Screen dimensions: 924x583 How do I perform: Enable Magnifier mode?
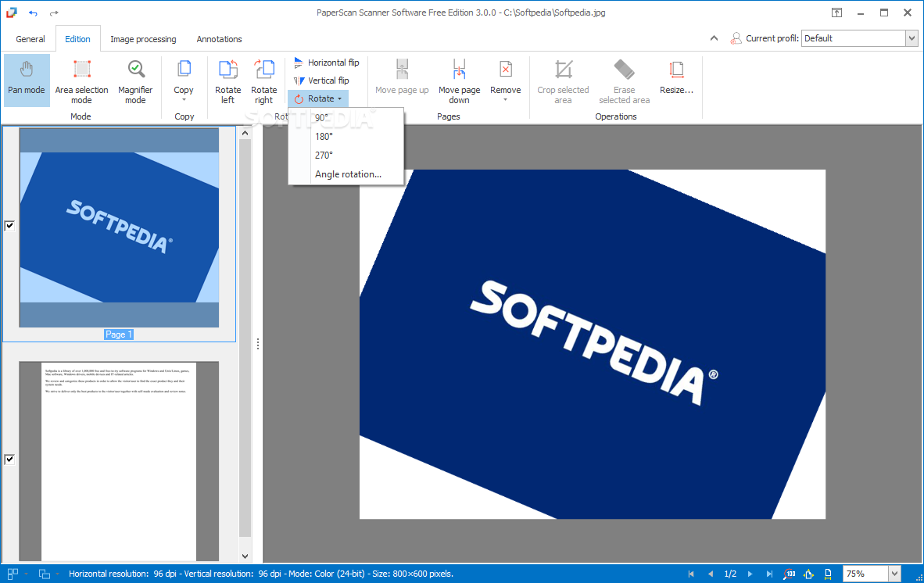tap(135, 80)
